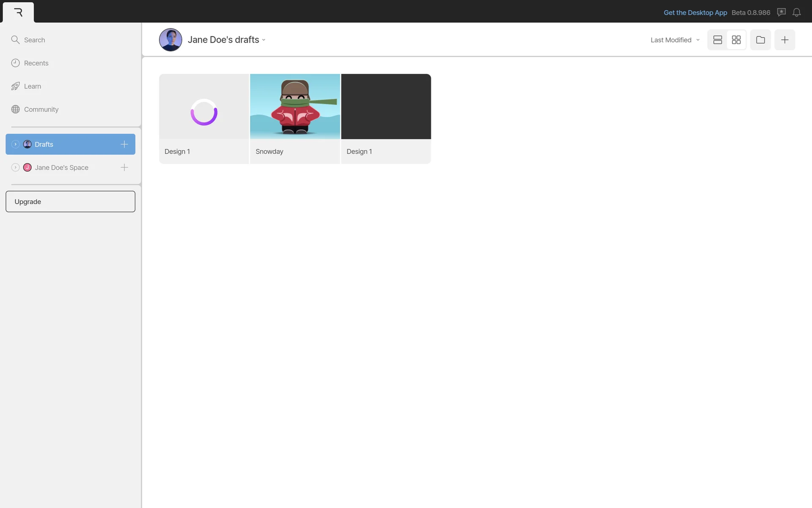Create a new folder
This screenshot has height=508, width=812.
pyautogui.click(x=760, y=40)
